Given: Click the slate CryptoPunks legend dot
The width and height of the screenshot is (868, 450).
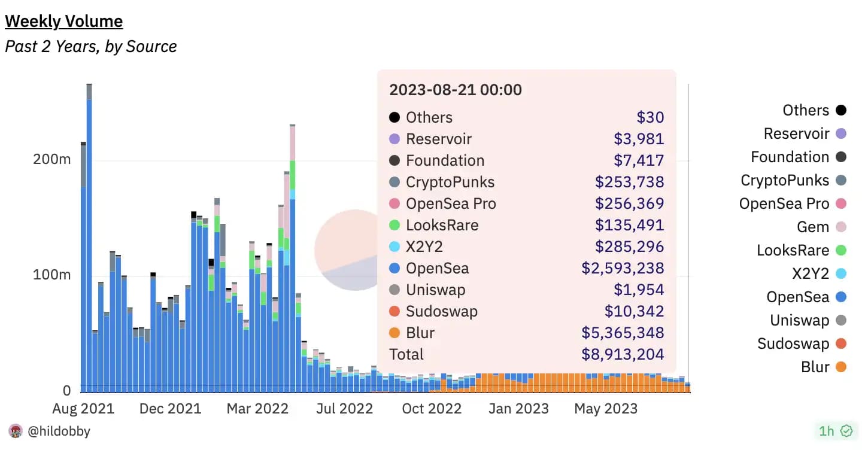Looking at the screenshot, I should [x=841, y=180].
